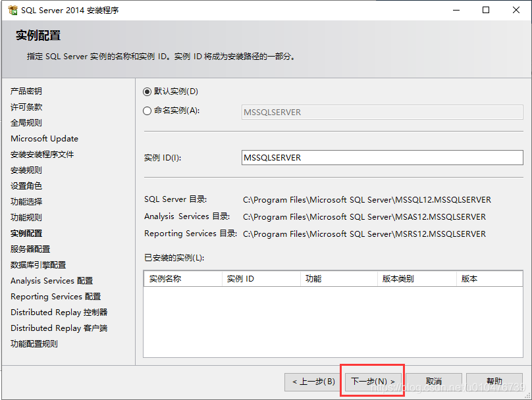Select bold 实例配置 step in sidebar

(x=26, y=233)
